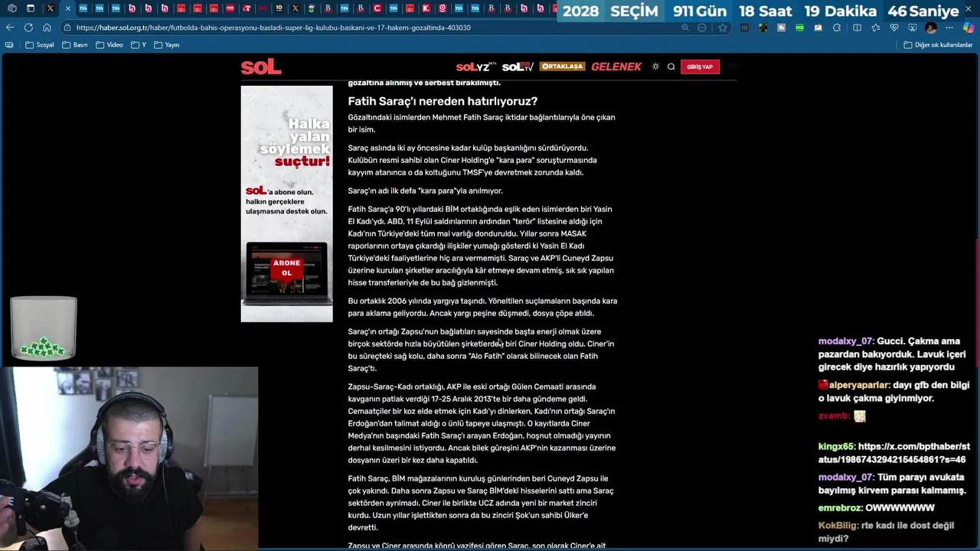Click the sentence 'Saraç'ın adı ilk defa'
980x551 pixels.
coord(425,191)
